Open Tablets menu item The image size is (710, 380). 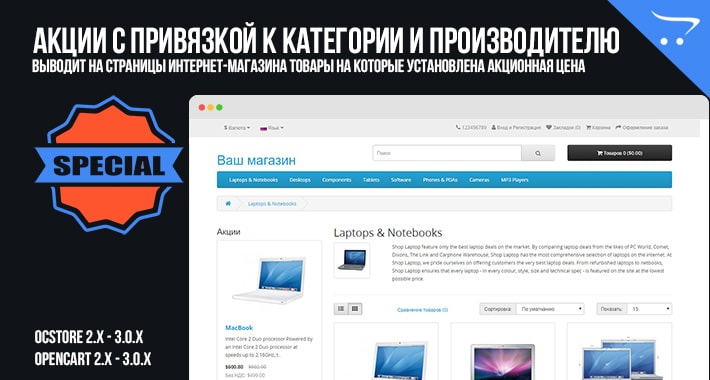click(371, 180)
